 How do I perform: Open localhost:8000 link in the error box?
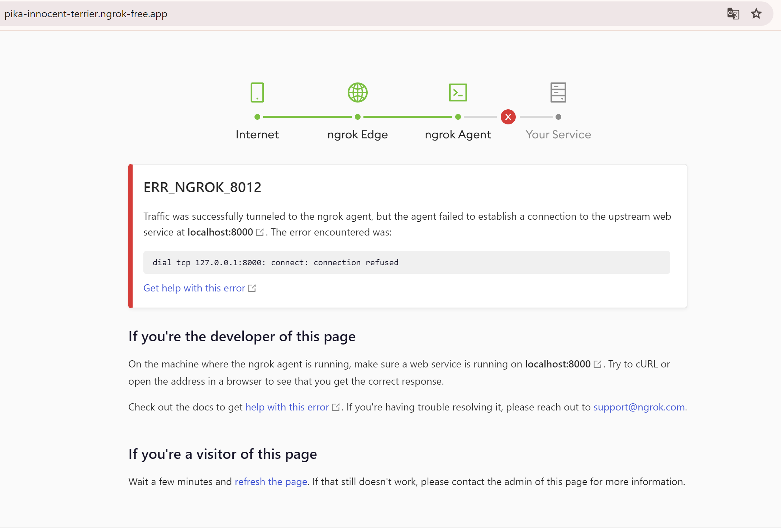220,232
